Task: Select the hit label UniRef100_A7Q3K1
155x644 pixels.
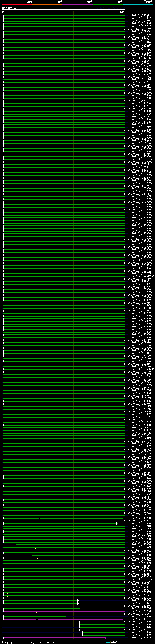Action: click(x=139, y=64)
